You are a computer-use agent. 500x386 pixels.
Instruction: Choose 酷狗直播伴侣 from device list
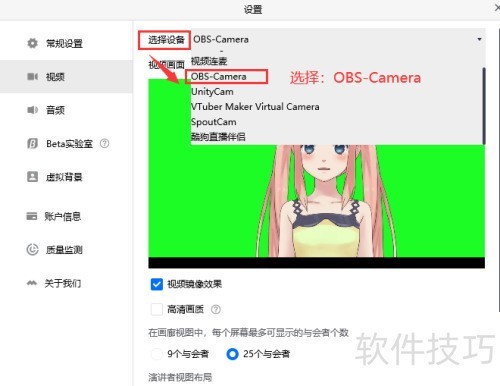(x=337, y=137)
